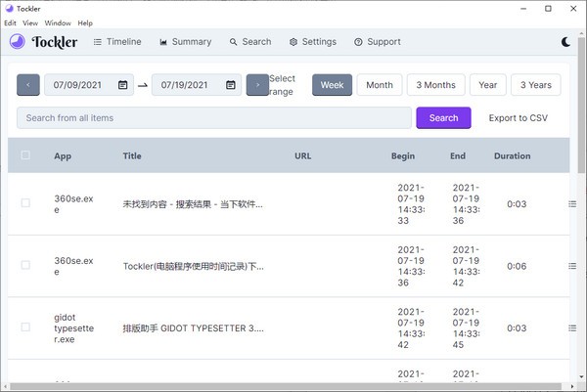Screen dimensions: 587x392
Task: Toggle dark mode with moon icon
Action: (x=567, y=42)
